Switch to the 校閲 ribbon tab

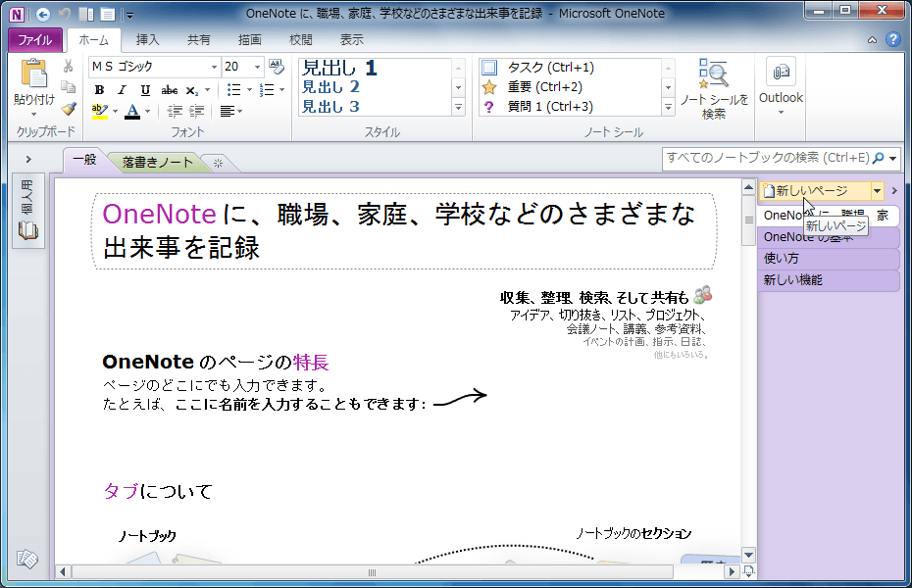pos(301,39)
